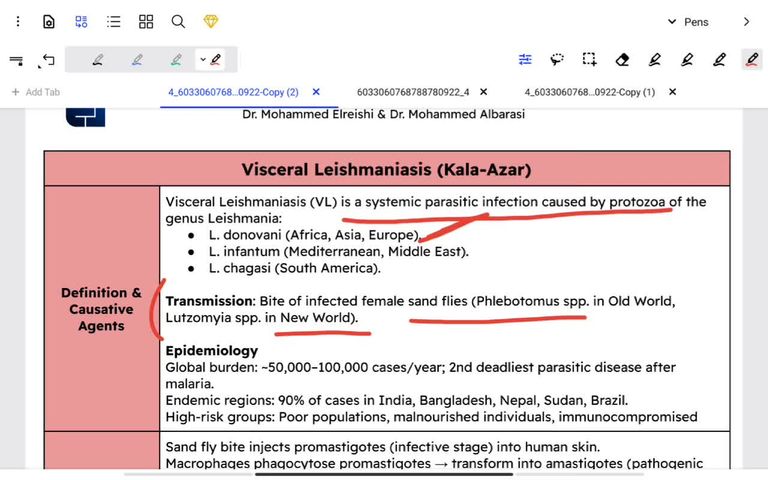
Task: Open the home document icon
Action: (x=48, y=21)
